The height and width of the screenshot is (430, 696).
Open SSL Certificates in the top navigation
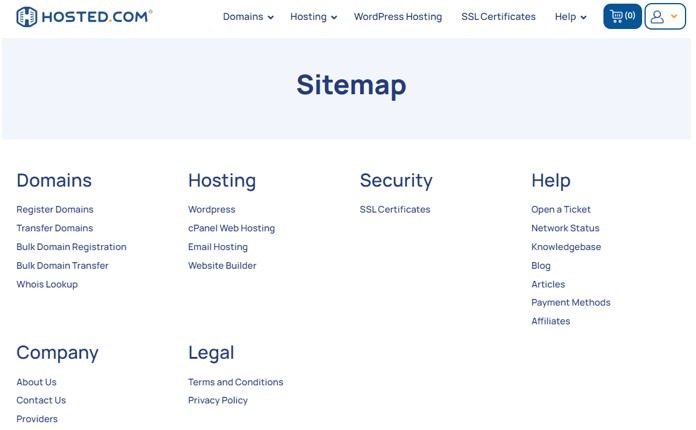click(x=498, y=17)
